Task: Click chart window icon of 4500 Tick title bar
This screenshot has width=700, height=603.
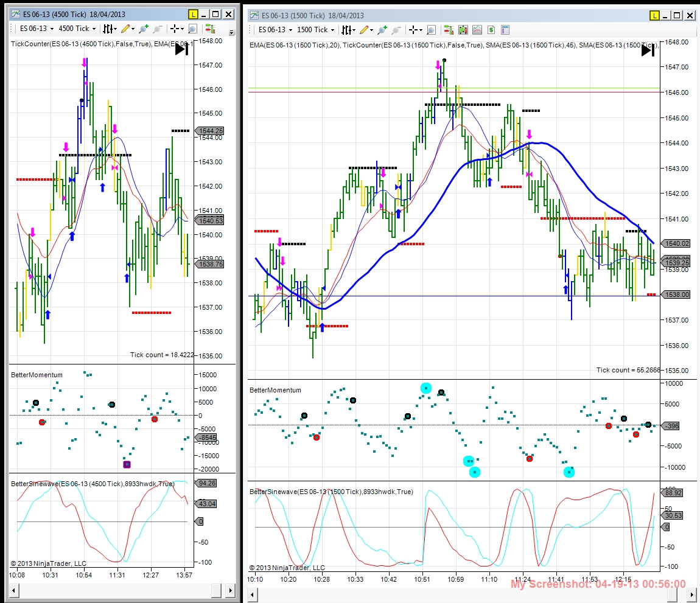Action: pyautogui.click(x=16, y=14)
